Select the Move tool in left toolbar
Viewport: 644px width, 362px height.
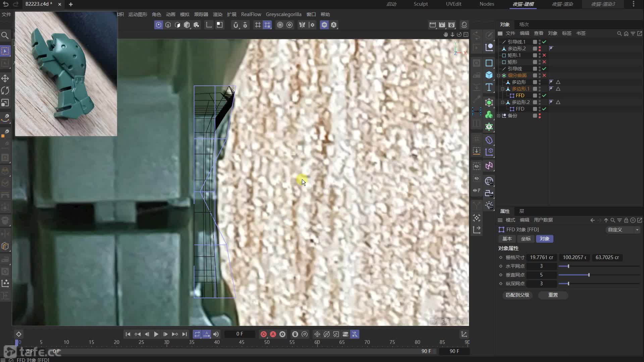5,78
